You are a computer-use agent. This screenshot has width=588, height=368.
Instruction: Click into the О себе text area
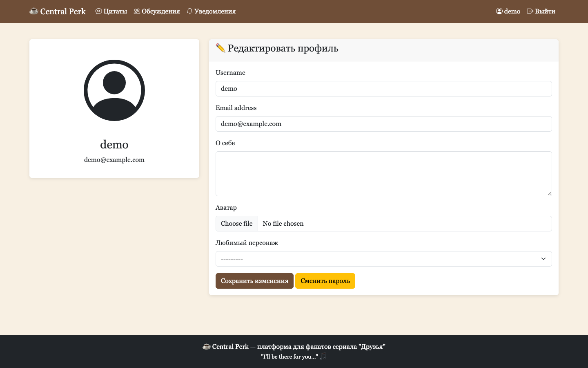pos(384,174)
